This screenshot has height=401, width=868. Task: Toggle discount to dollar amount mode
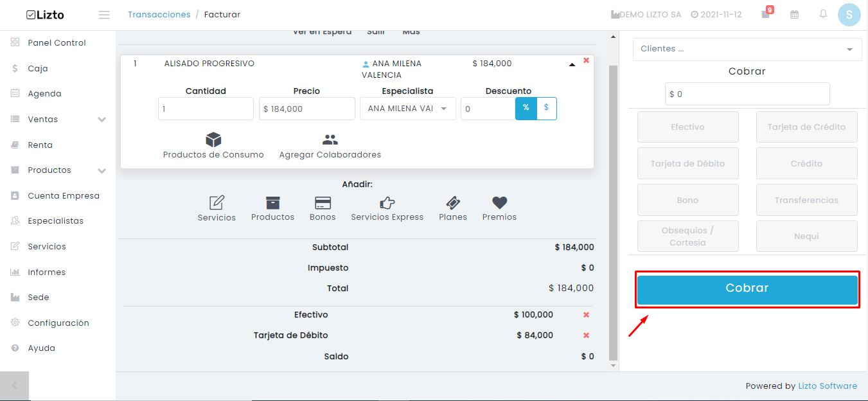tap(546, 108)
